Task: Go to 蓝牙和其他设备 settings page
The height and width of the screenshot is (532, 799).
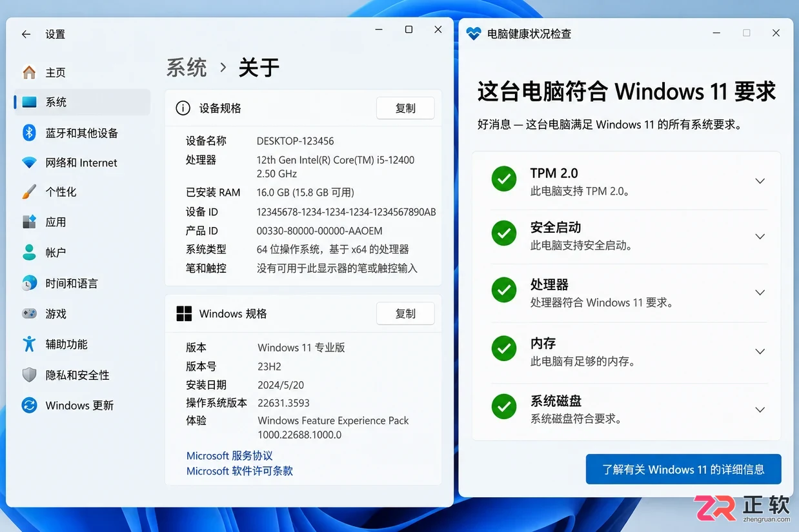Action: [82, 133]
